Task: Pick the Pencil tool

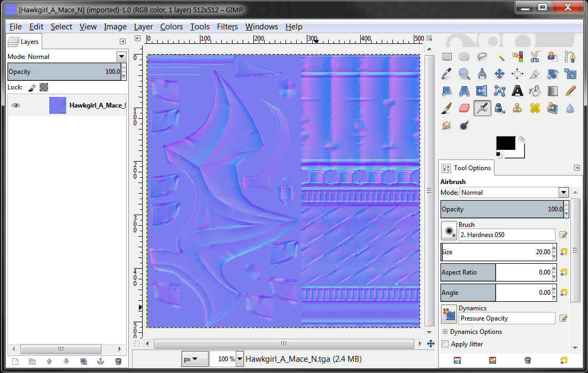Action: pyautogui.click(x=570, y=91)
